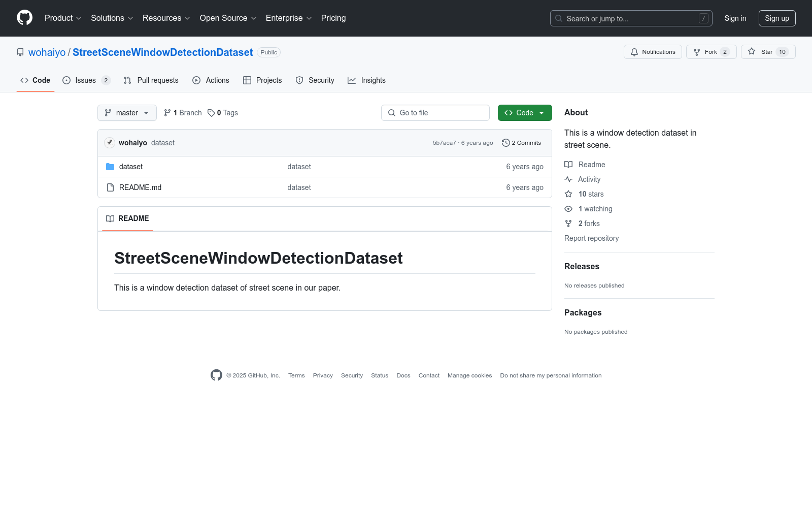Click the Fork count badge
812x508 pixels.
725,52
